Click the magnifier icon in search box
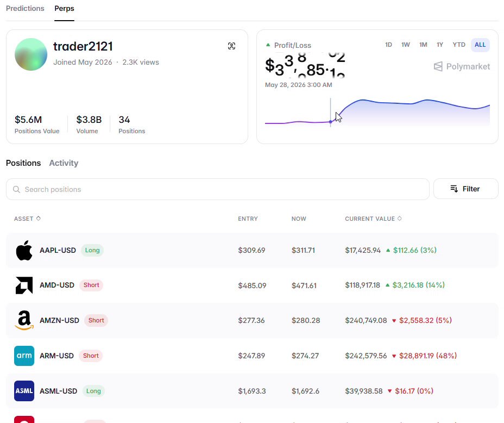 (x=16, y=189)
